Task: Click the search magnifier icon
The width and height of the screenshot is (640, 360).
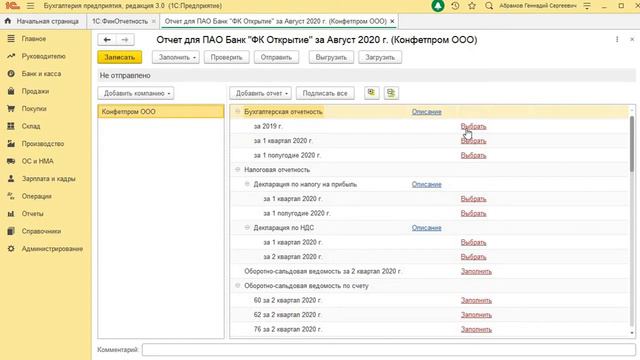Action: tap(489, 6)
